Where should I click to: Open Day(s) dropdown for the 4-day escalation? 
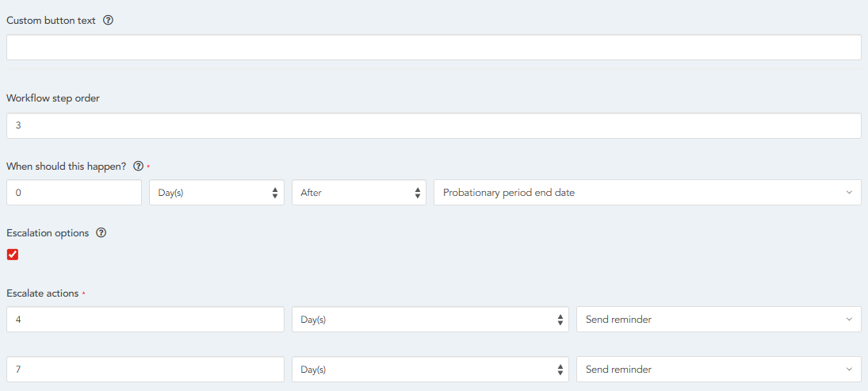[430, 320]
